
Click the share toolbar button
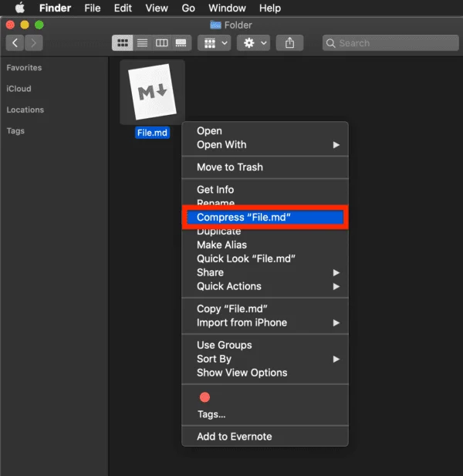coord(289,42)
